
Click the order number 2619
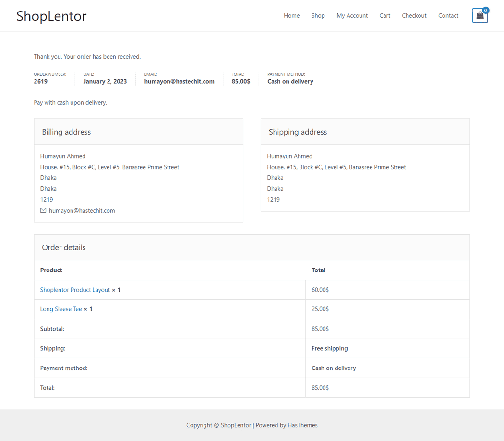[x=41, y=82]
